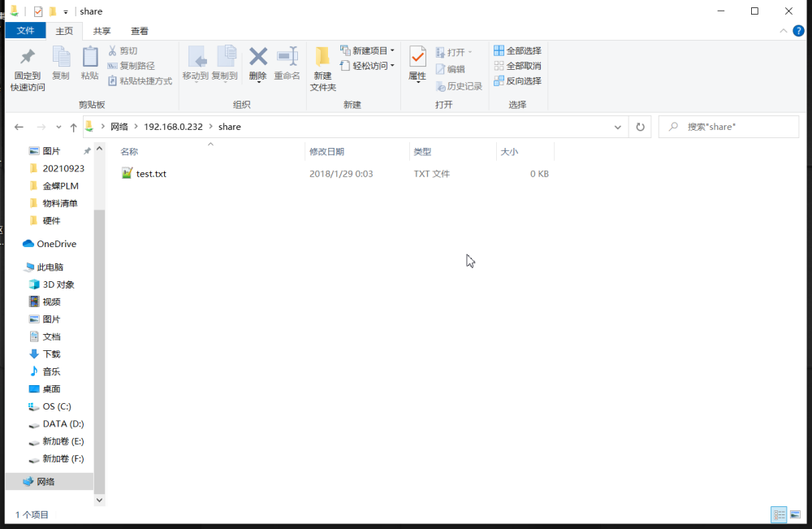Refresh the current folder view

640,128
